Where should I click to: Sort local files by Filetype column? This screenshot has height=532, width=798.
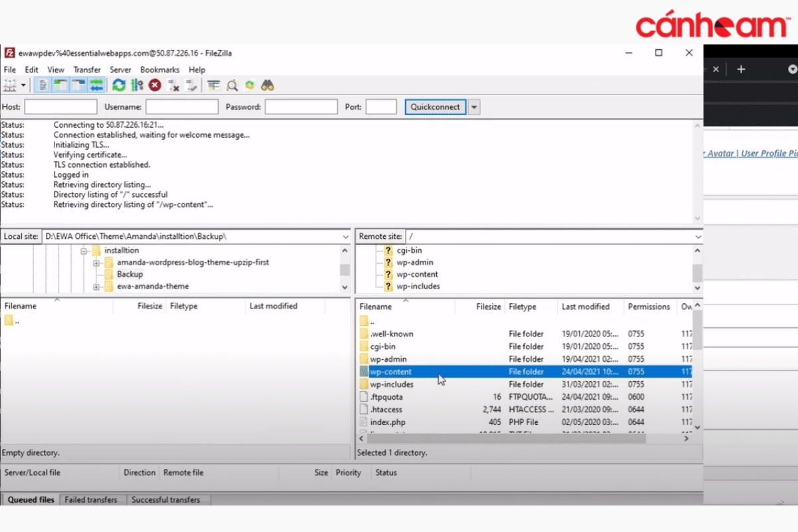click(184, 306)
